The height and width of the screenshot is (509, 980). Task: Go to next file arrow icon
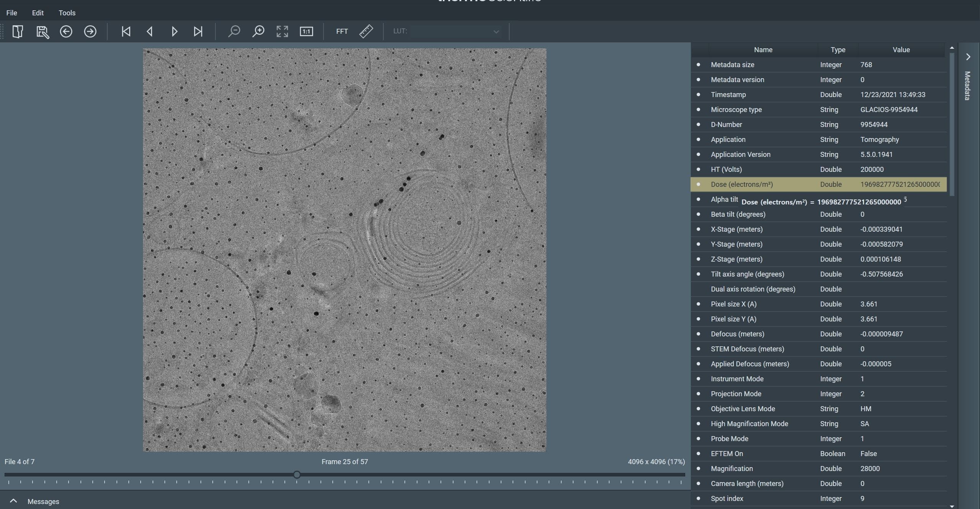(x=90, y=31)
